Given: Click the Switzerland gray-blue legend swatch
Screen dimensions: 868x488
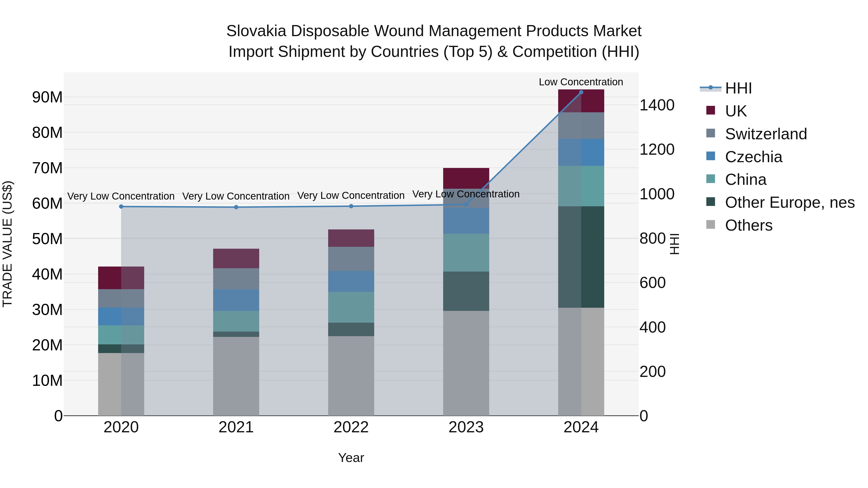Looking at the screenshot, I should click(711, 133).
